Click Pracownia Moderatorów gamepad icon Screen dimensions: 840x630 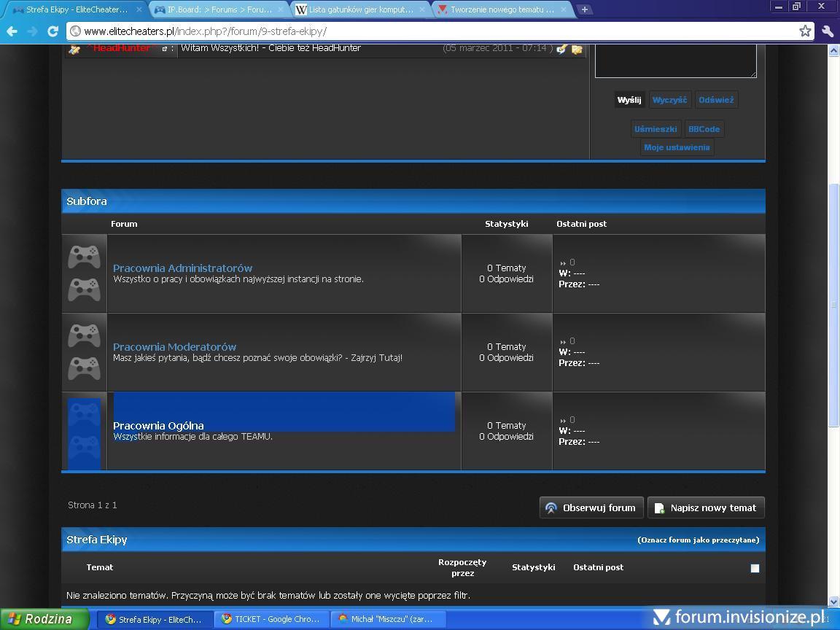(x=84, y=352)
